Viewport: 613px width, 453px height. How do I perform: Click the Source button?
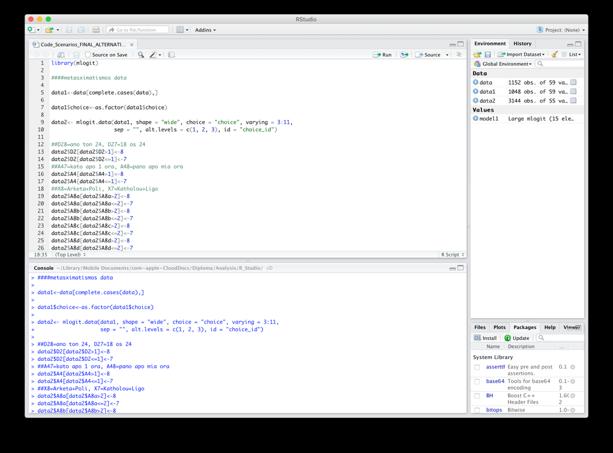point(428,55)
